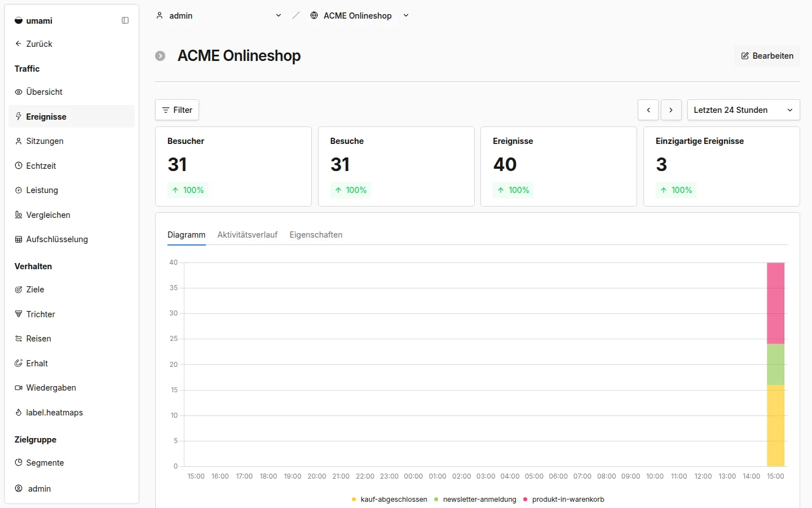The image size is (812, 508).
Task: Open Aufschlüsselung page in the sidebar
Action: pyautogui.click(x=72, y=239)
